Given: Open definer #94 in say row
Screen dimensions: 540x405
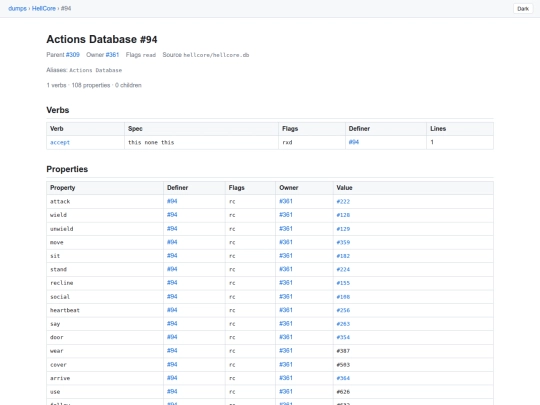Looking at the screenshot, I should [x=172, y=323].
